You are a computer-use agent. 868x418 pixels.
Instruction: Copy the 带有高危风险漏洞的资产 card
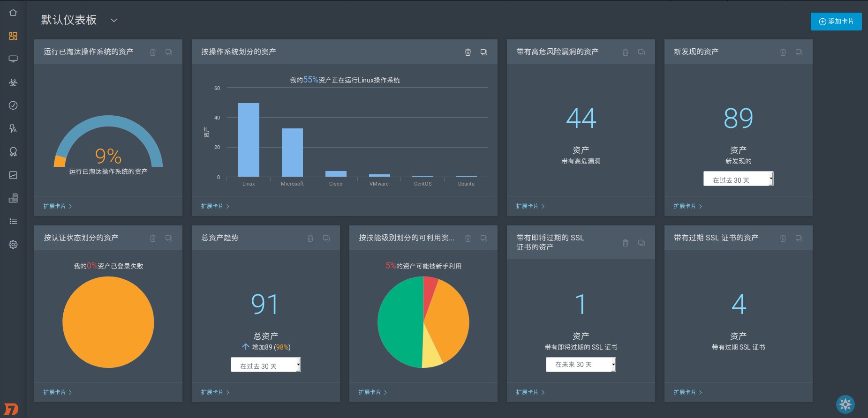pos(642,52)
